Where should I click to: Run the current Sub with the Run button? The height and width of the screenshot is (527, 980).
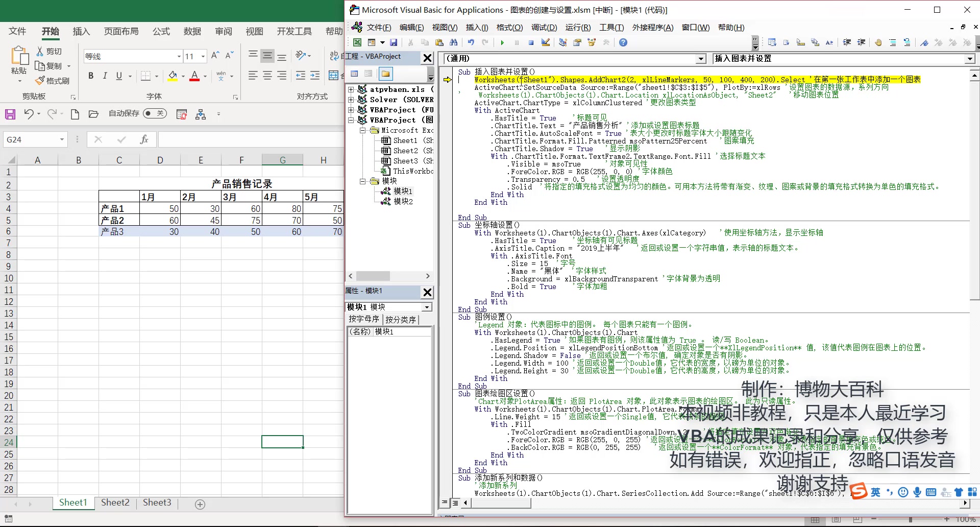pyautogui.click(x=502, y=42)
